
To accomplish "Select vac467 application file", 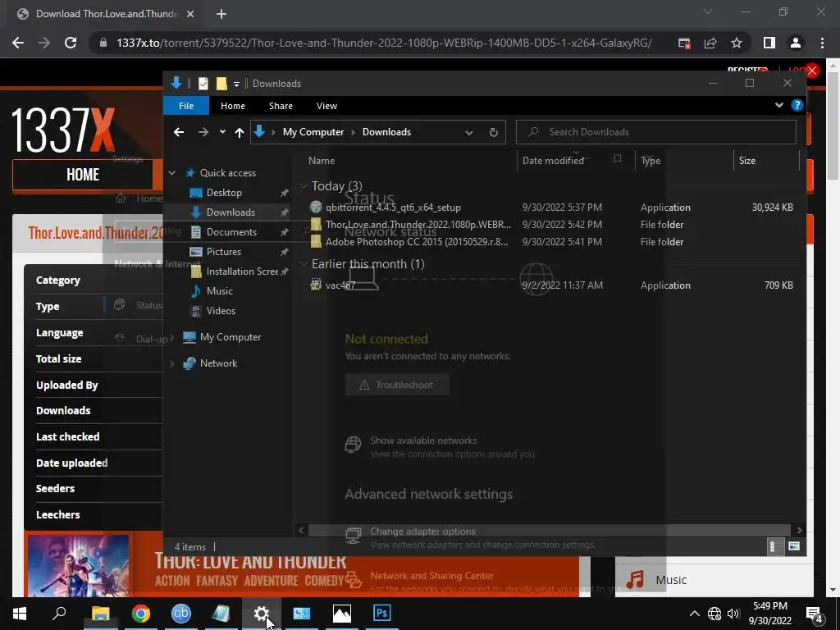I will [x=340, y=285].
